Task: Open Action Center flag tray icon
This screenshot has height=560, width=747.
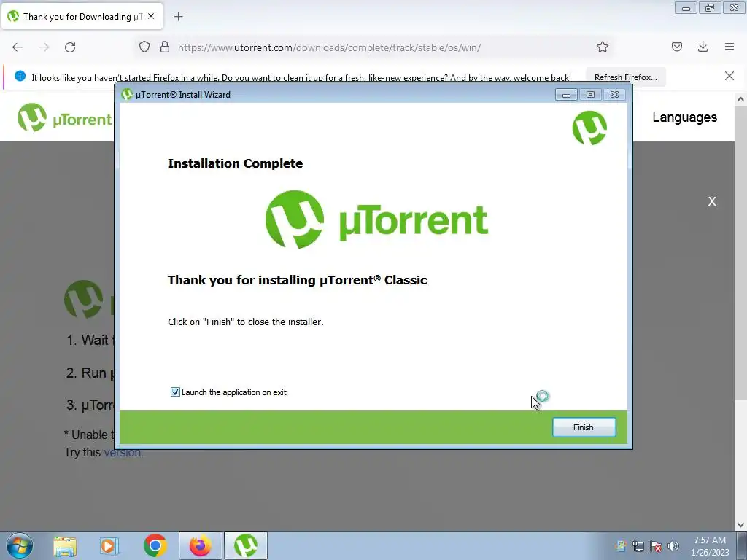Action: pyautogui.click(x=656, y=546)
